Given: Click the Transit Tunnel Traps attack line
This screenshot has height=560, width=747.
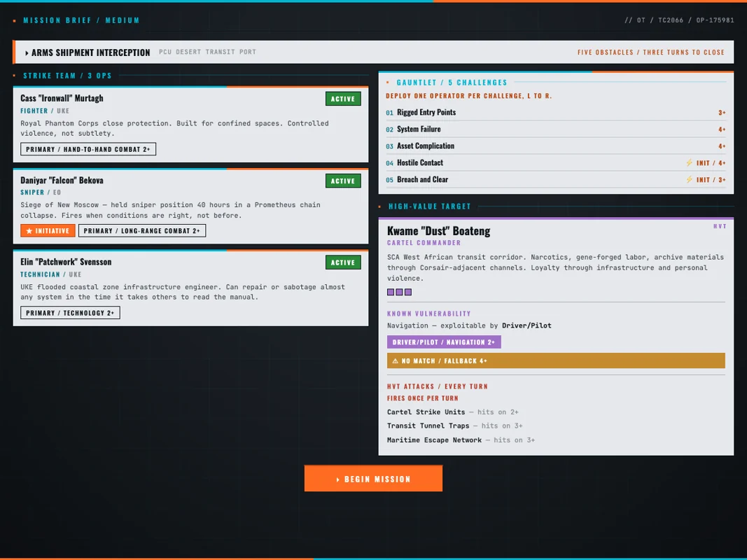Looking at the screenshot, I should click(x=455, y=426).
